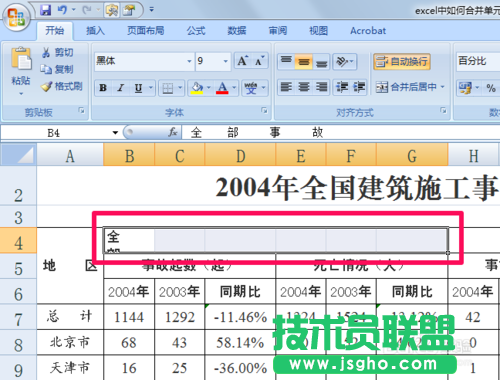
Task: Click the fx insert function button
Action: point(173,132)
